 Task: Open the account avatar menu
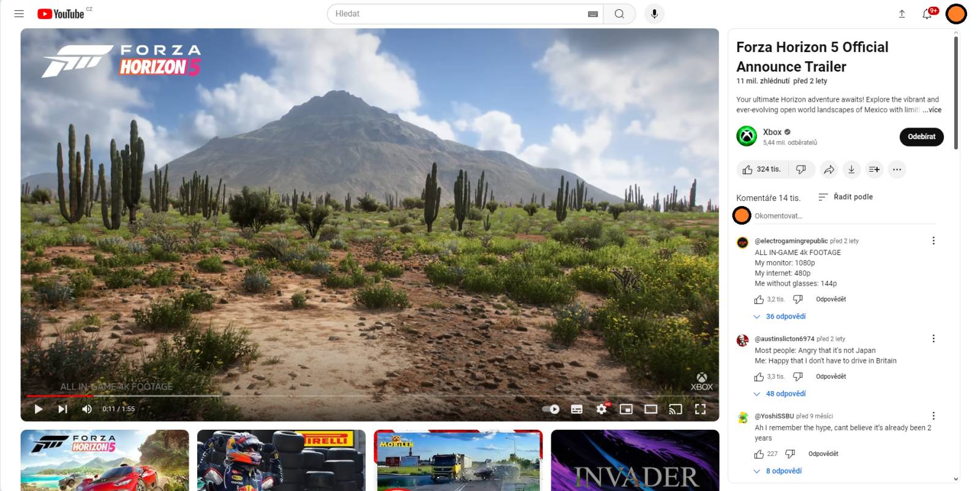(x=956, y=13)
